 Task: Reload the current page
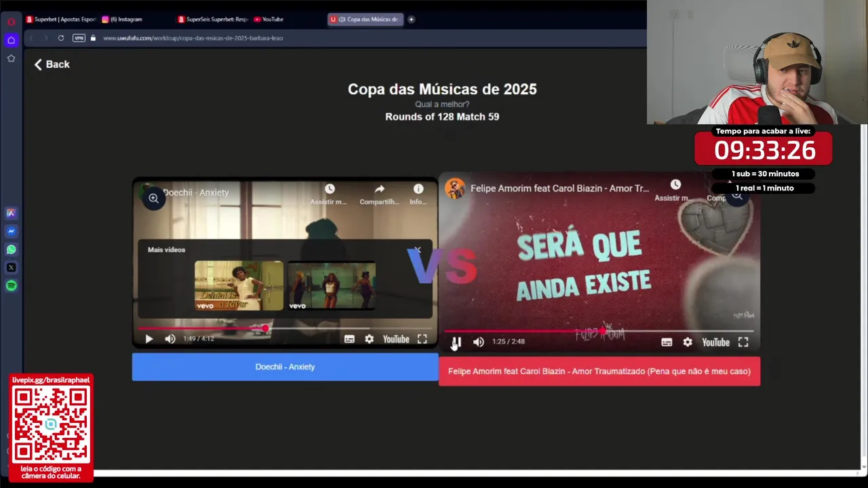click(x=61, y=38)
